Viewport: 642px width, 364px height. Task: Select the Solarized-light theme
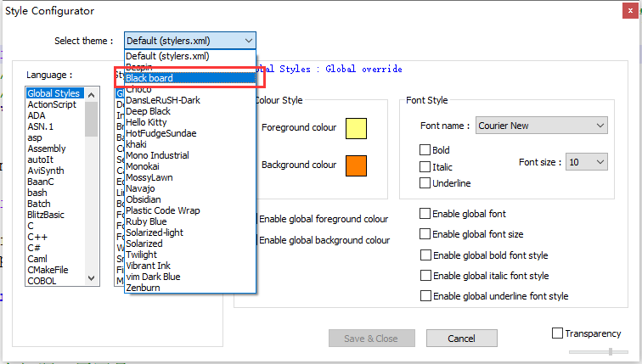click(190, 232)
